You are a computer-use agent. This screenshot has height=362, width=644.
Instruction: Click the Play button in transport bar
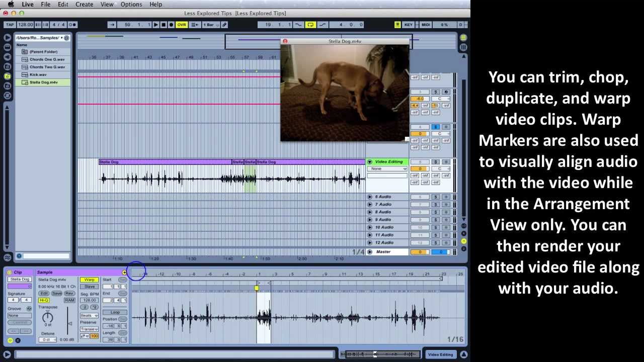(156, 25)
